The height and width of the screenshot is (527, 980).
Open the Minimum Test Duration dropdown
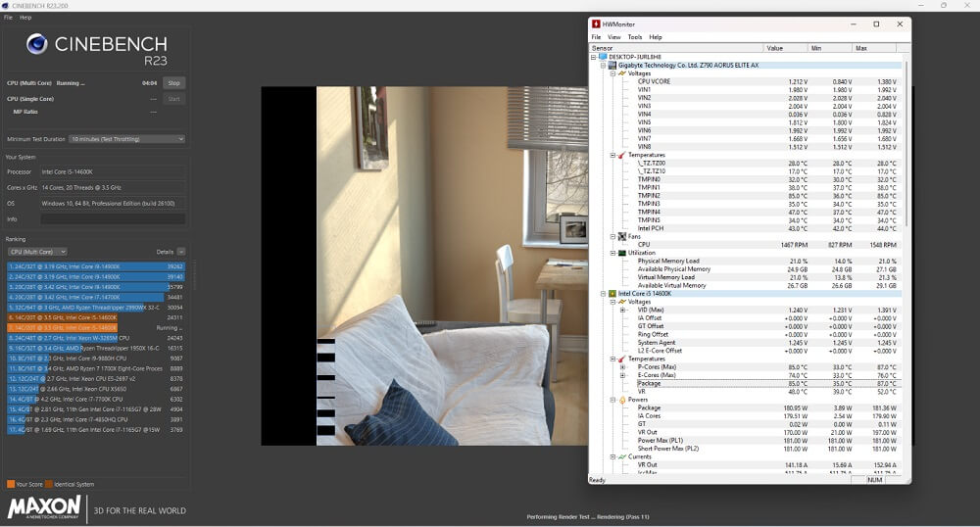[x=126, y=139]
